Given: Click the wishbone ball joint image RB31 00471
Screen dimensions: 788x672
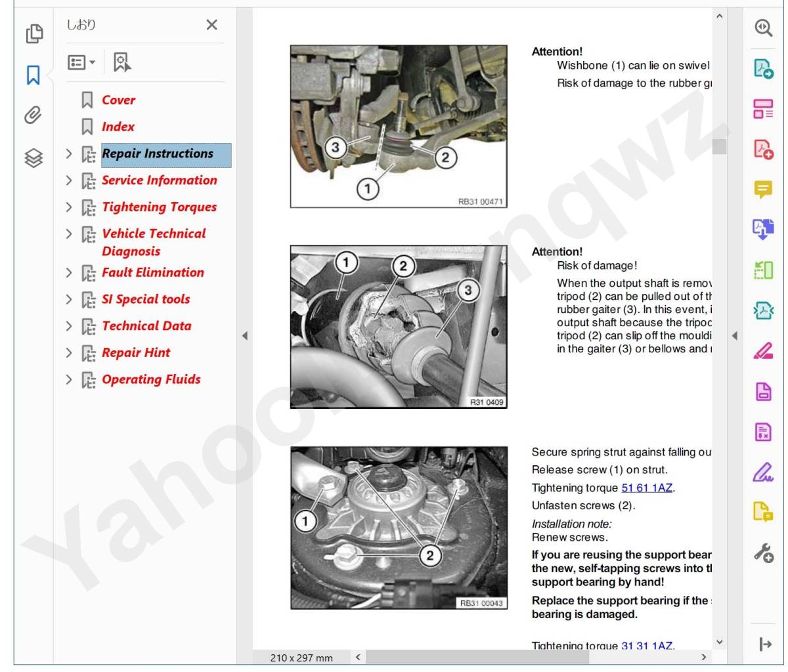Looking at the screenshot, I should click(399, 127).
